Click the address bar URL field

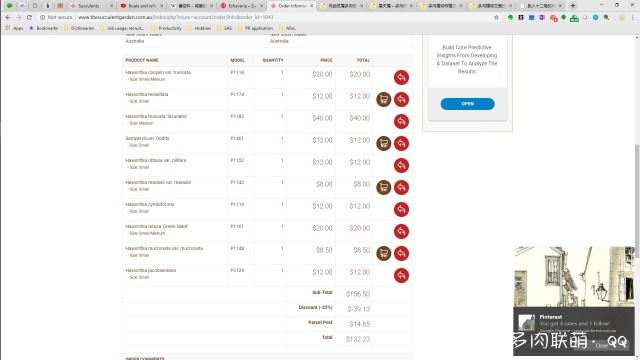click(282, 17)
